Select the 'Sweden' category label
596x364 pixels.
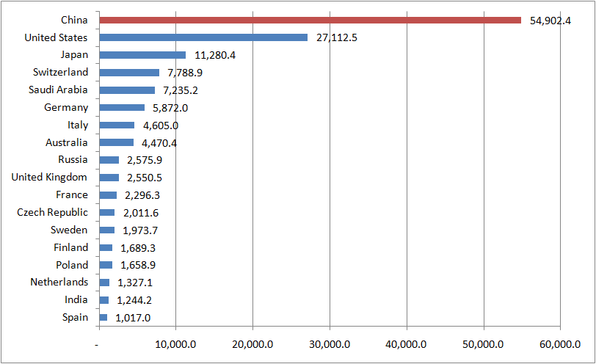tap(69, 230)
